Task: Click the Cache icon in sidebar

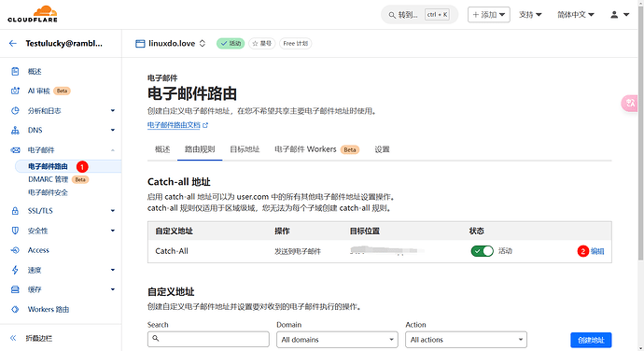Action: point(15,289)
